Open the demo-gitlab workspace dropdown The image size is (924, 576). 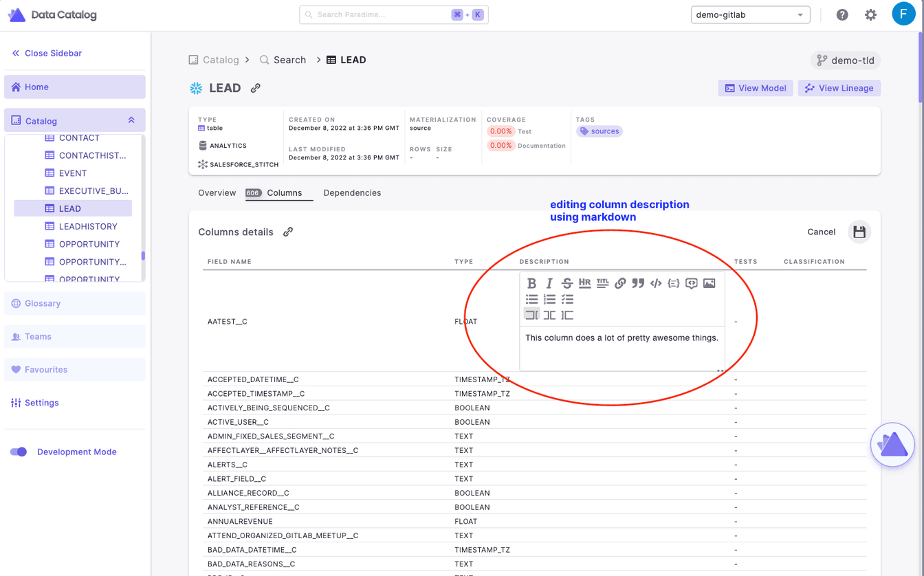(750, 14)
